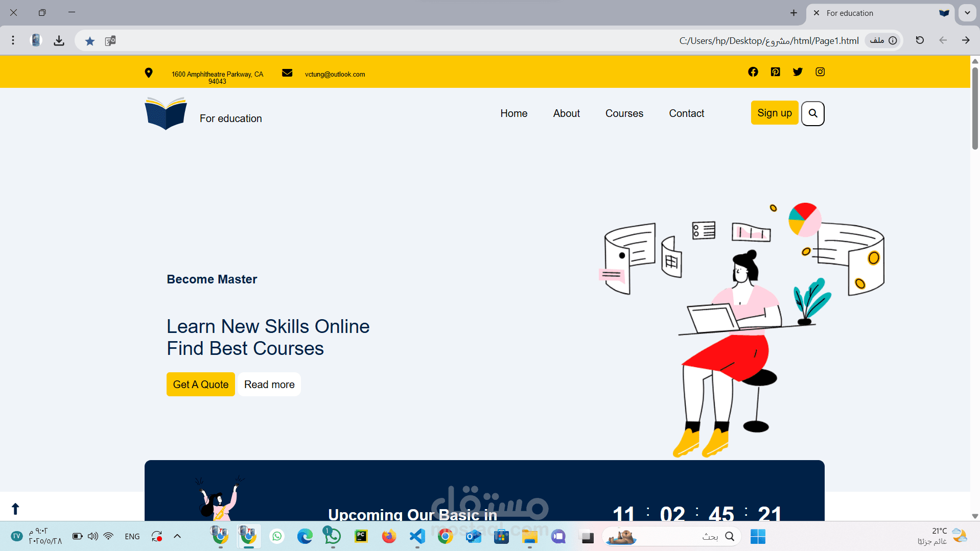Click the envelope mail icon

(287, 73)
